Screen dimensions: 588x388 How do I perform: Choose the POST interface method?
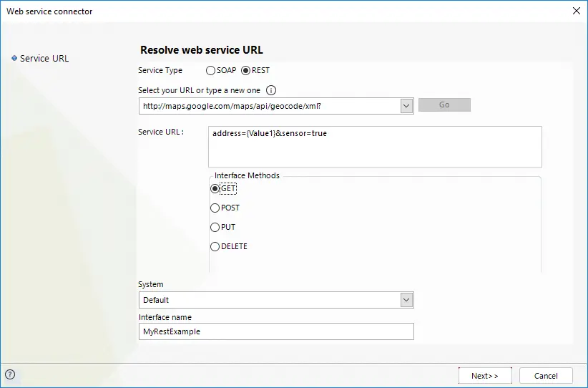tap(215, 208)
